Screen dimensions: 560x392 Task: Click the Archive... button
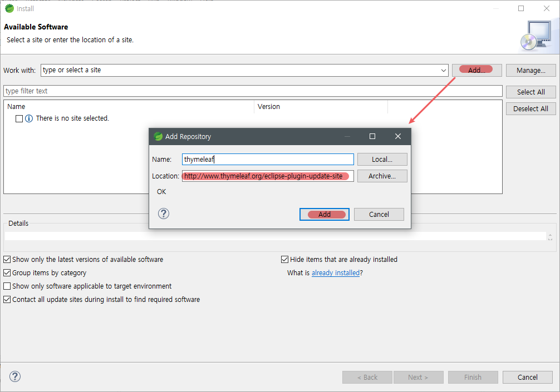382,176
